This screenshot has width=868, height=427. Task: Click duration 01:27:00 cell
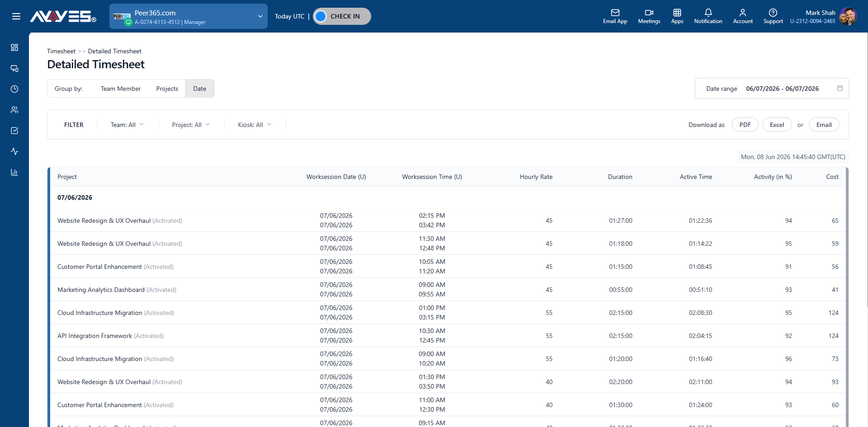click(x=621, y=221)
